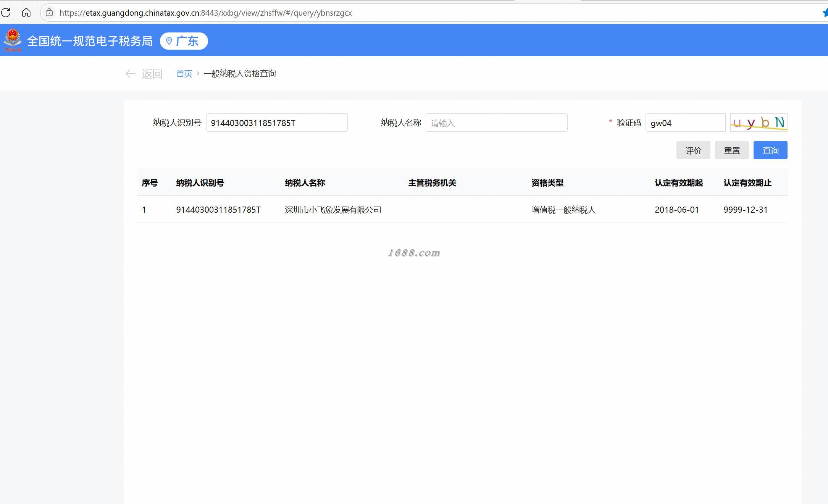The width and height of the screenshot is (828, 504).
Task: Click the 返回 text link
Action: [x=152, y=74]
